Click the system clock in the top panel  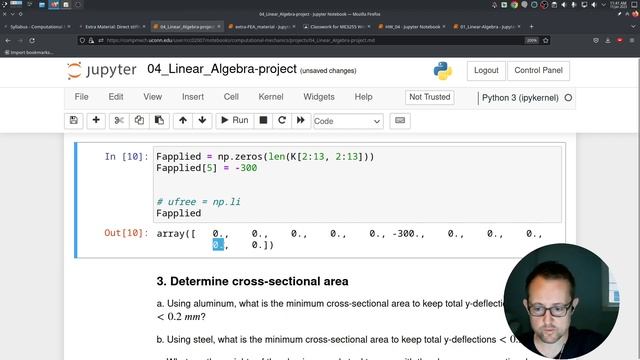coord(619,5)
